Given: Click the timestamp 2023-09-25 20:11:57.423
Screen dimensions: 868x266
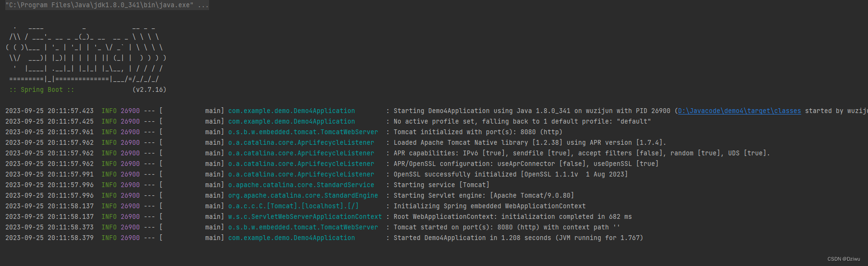Looking at the screenshot, I should point(50,111).
